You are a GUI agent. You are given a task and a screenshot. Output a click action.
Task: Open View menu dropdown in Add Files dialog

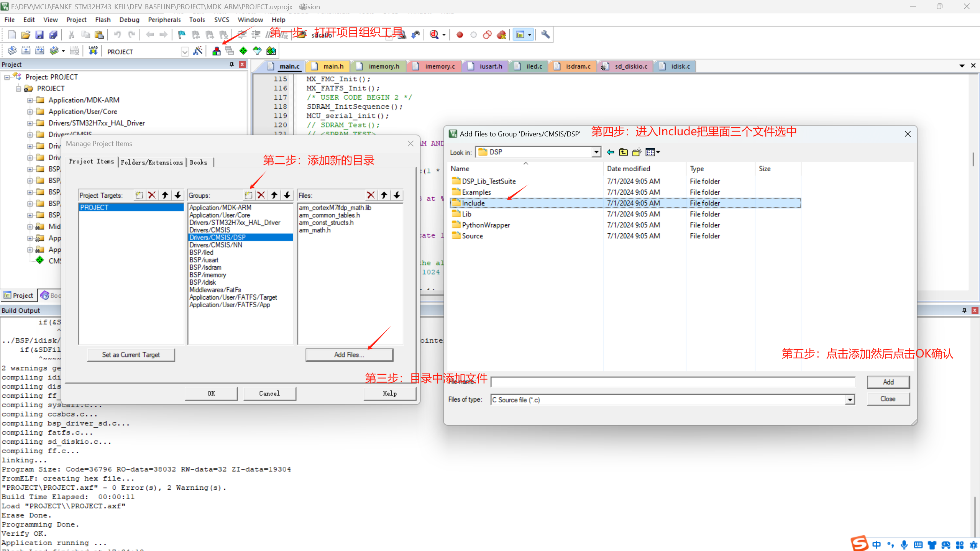tap(652, 153)
